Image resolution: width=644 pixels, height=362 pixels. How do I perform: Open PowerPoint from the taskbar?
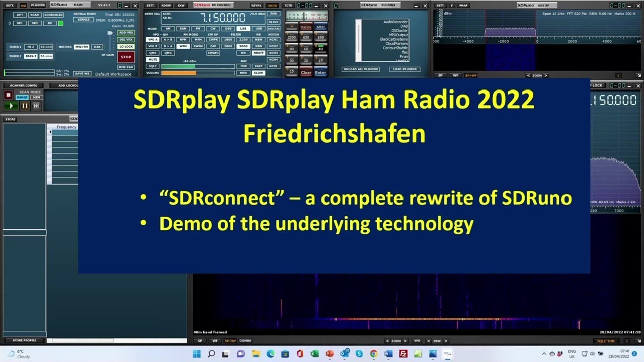pyautogui.click(x=329, y=354)
